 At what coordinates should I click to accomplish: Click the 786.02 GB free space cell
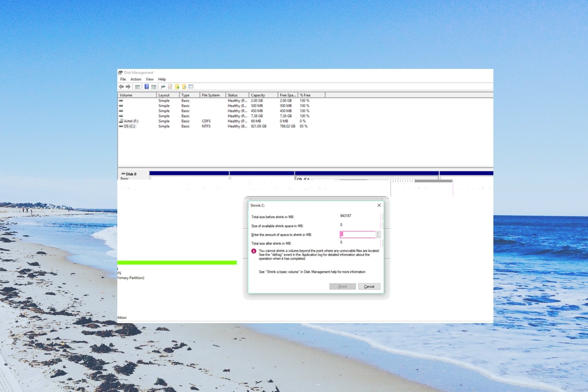coord(287,126)
